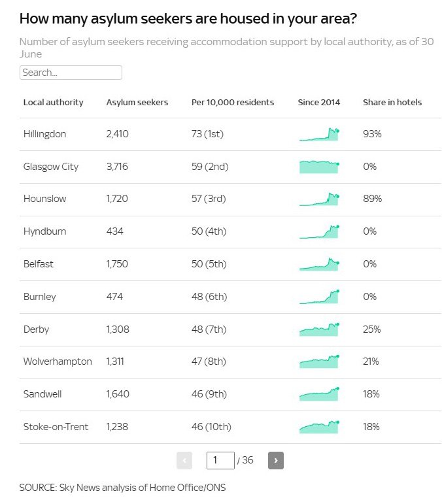Click Hillingdon's 93% hotels share value
This screenshot has width=442, height=504.
[x=372, y=134]
